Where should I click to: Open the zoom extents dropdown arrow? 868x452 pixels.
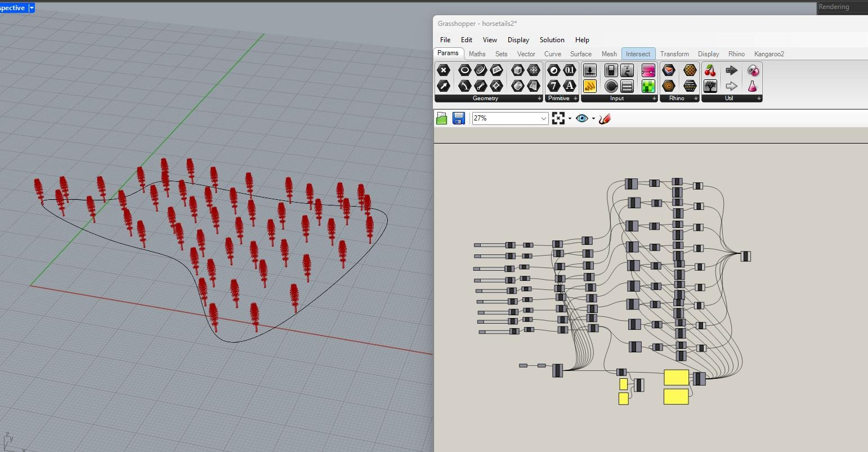570,118
